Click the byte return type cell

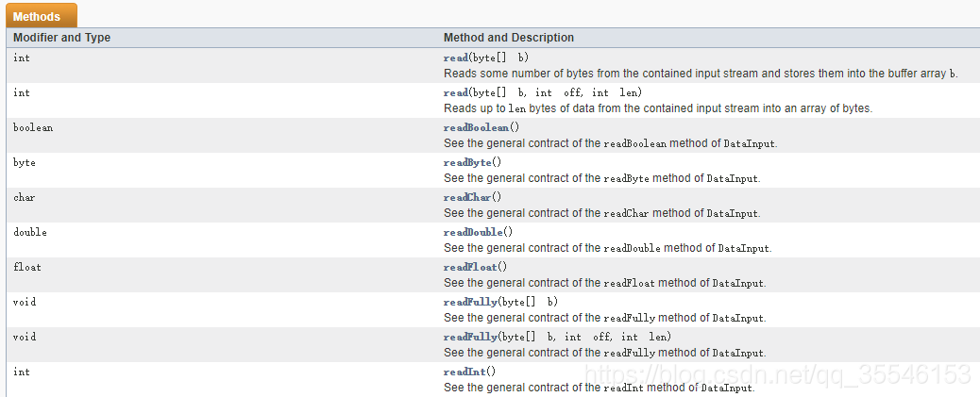coord(25,162)
